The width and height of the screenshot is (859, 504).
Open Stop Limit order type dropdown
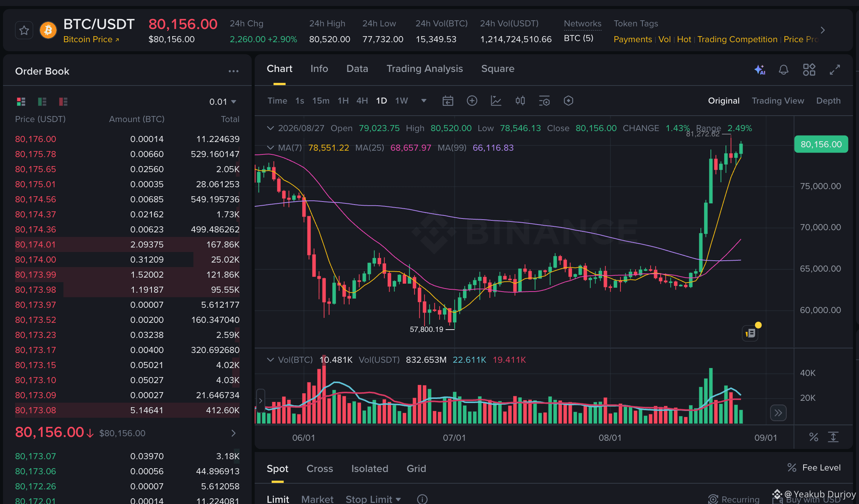pyautogui.click(x=373, y=499)
